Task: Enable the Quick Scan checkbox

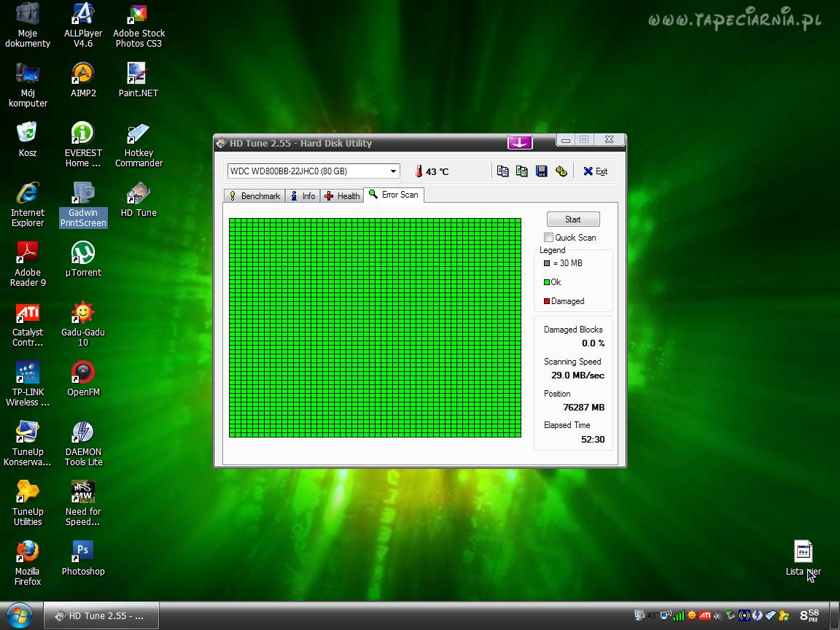Action: [548, 237]
